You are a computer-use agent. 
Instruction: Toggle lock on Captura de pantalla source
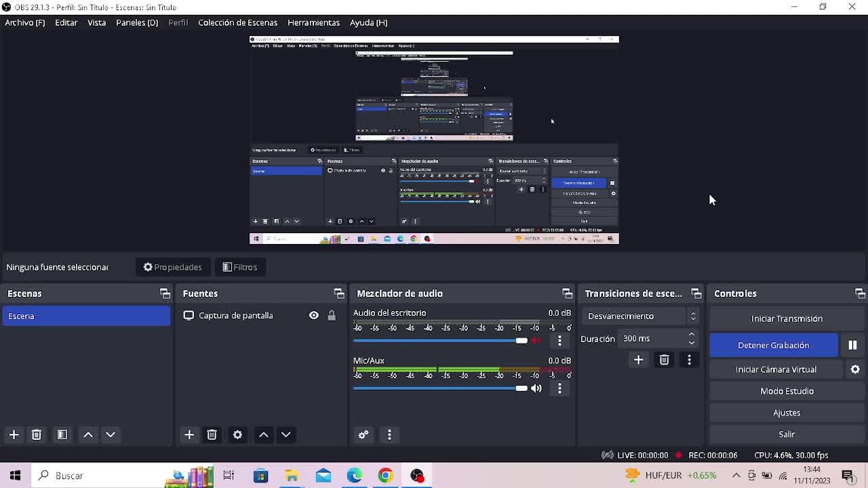coord(332,315)
